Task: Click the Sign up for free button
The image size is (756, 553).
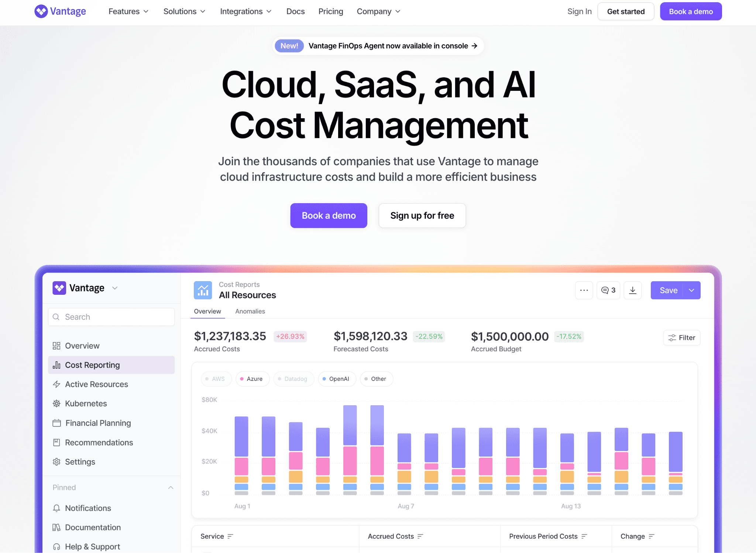Action: [422, 215]
